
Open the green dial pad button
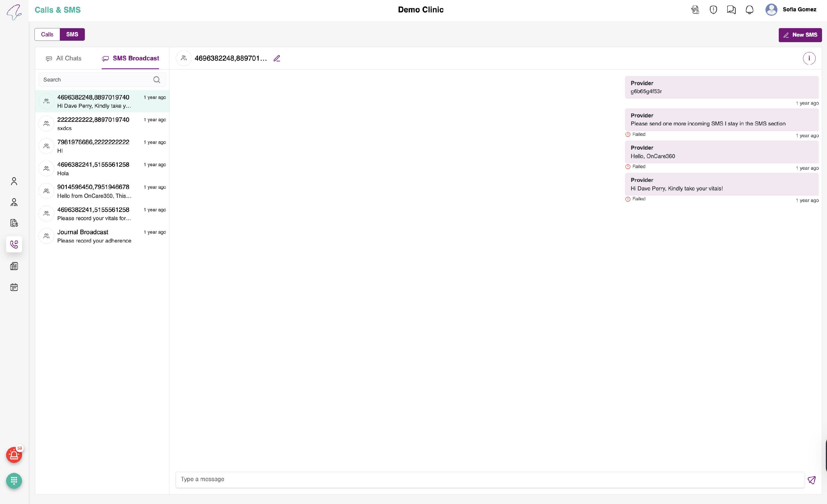[x=14, y=481]
